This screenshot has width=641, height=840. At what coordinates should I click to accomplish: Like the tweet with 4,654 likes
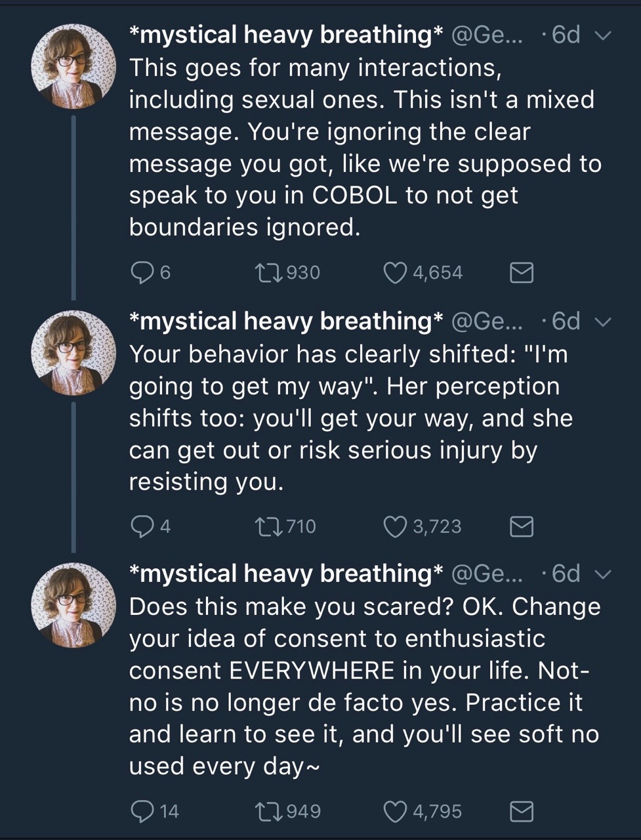(x=395, y=272)
